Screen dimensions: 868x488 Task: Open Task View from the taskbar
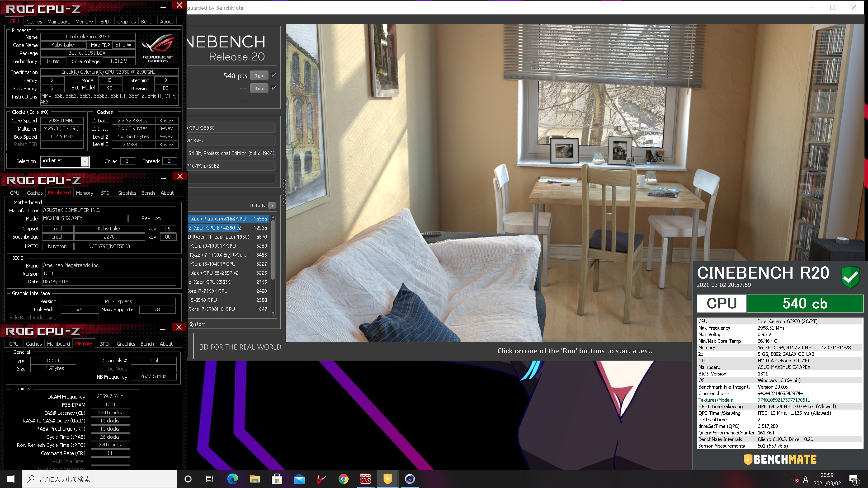coord(210,479)
